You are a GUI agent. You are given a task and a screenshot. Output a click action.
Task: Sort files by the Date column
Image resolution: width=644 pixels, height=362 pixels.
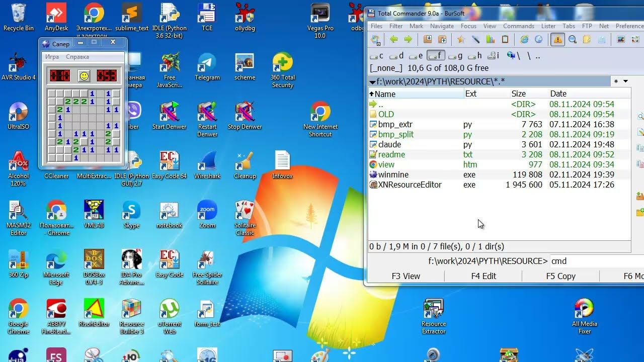(x=589, y=94)
